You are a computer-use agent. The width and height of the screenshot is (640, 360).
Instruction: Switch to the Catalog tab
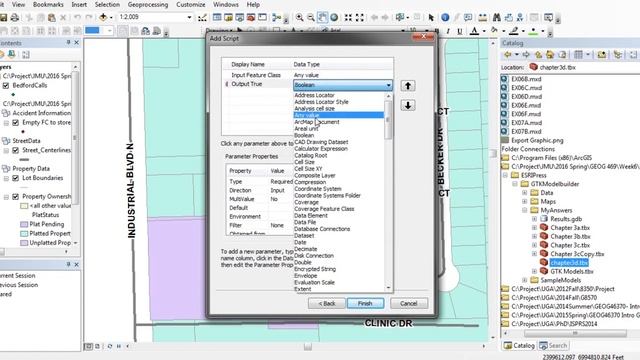pyautogui.click(x=519, y=346)
